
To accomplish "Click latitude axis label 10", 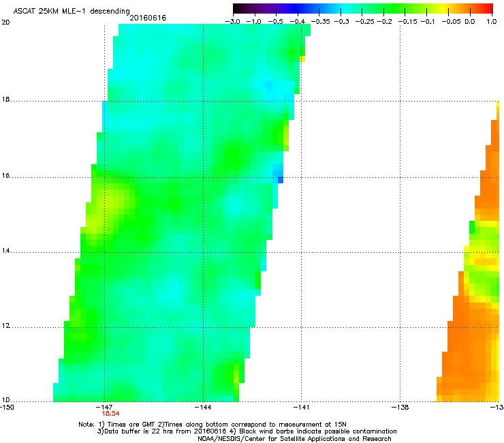I will (x=5, y=400).
